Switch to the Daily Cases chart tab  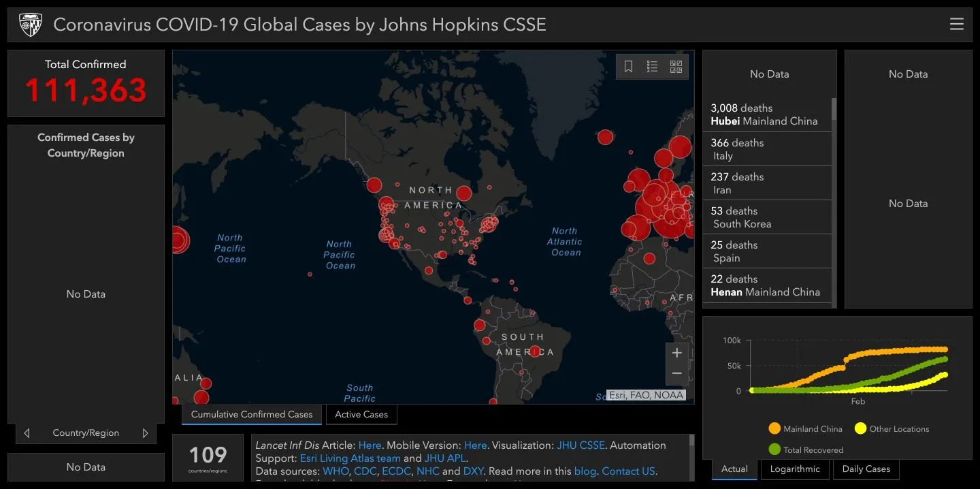coord(866,469)
